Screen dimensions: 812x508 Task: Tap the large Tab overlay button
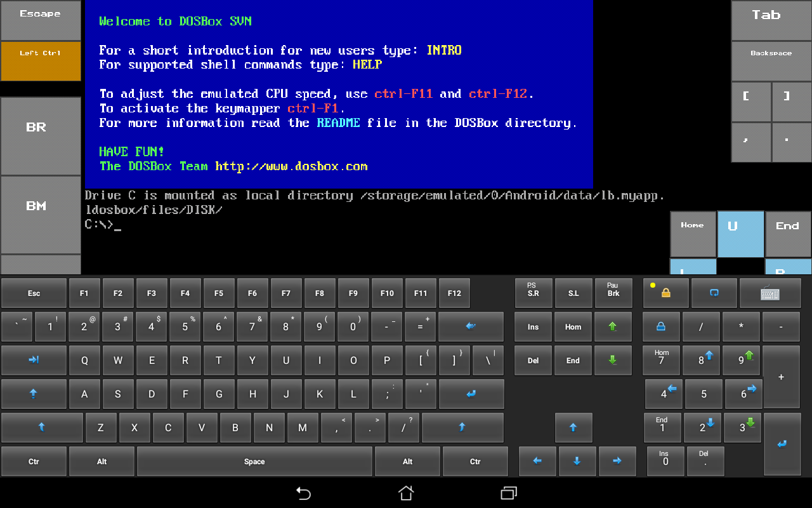(x=771, y=20)
